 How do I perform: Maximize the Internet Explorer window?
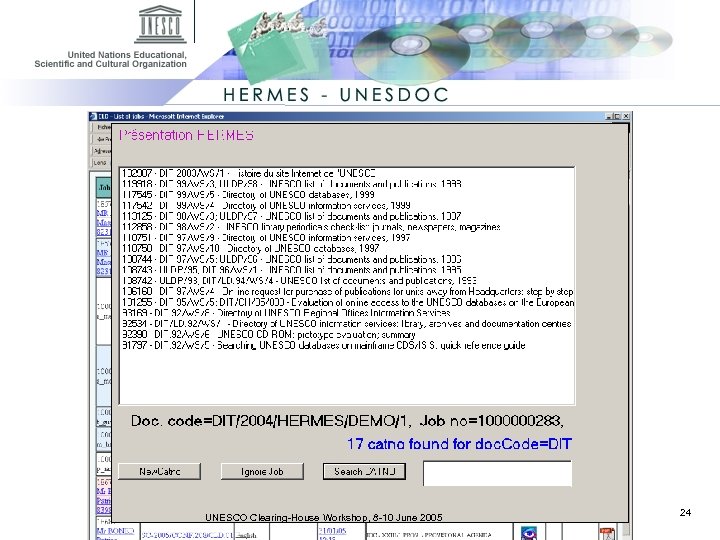click(x=617, y=117)
